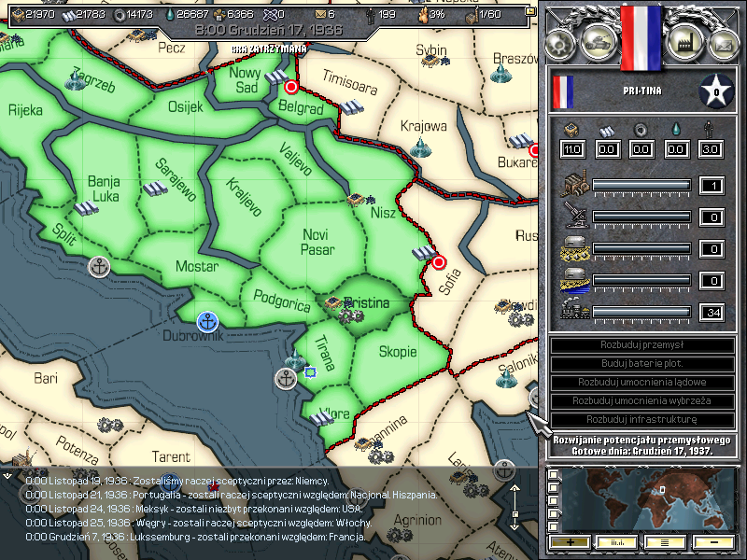Click the factory icon in Pristina province
This screenshot has width=747, height=560.
[333, 302]
